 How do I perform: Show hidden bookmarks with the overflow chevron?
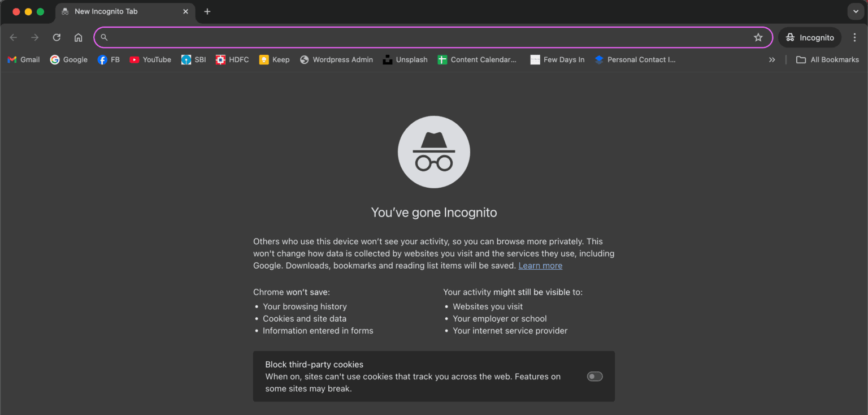[772, 59]
